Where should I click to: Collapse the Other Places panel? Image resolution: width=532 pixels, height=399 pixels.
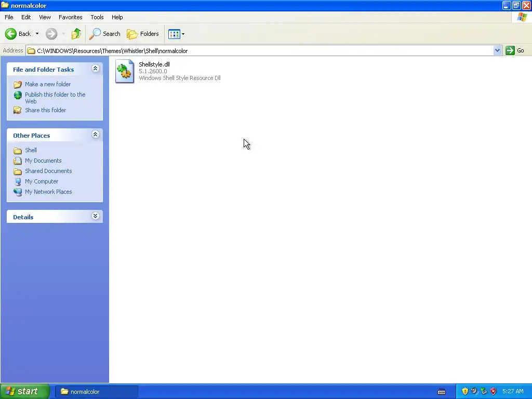click(96, 135)
